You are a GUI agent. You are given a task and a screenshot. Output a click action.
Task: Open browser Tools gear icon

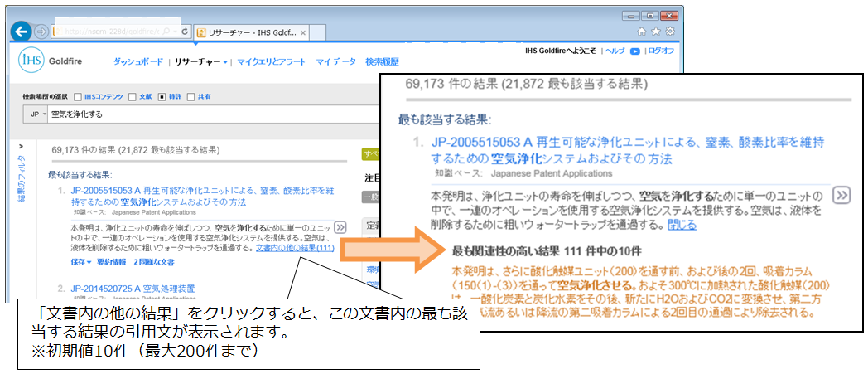pyautogui.click(x=670, y=31)
